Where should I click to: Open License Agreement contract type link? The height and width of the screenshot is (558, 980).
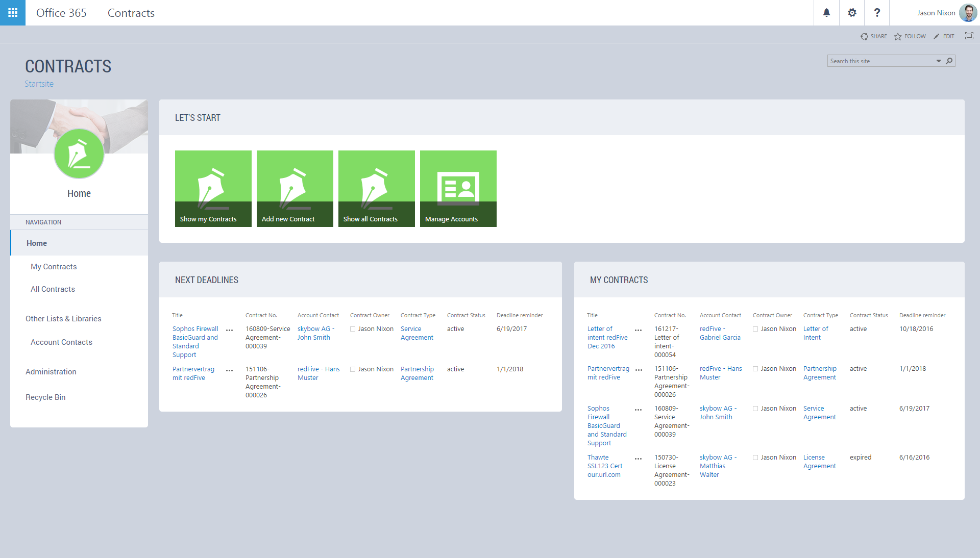820,462
